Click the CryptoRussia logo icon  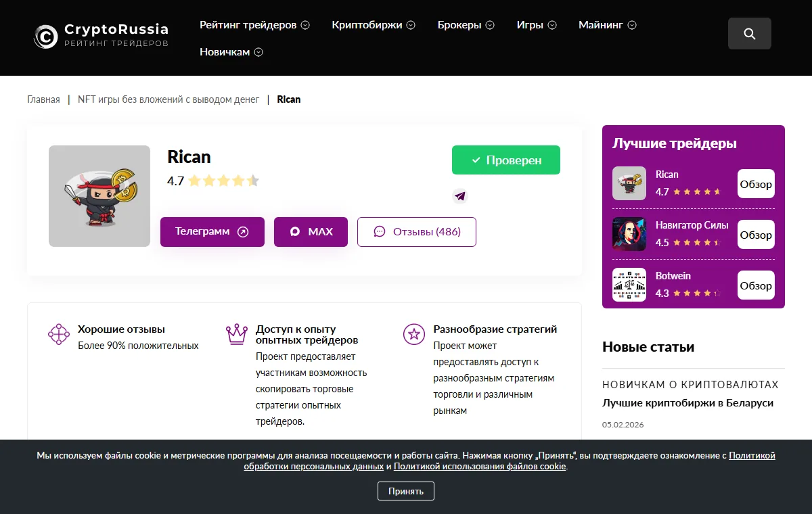[45, 37]
